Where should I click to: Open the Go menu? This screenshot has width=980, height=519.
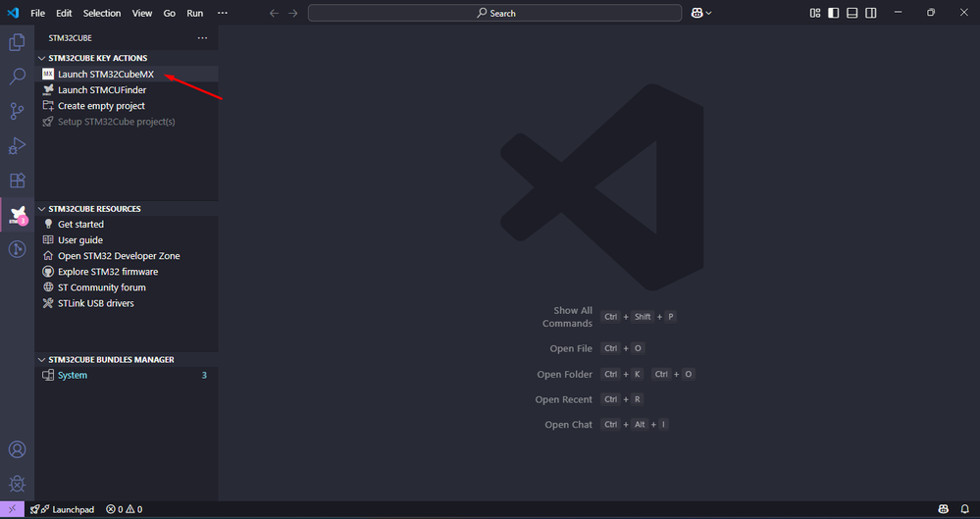tap(170, 13)
